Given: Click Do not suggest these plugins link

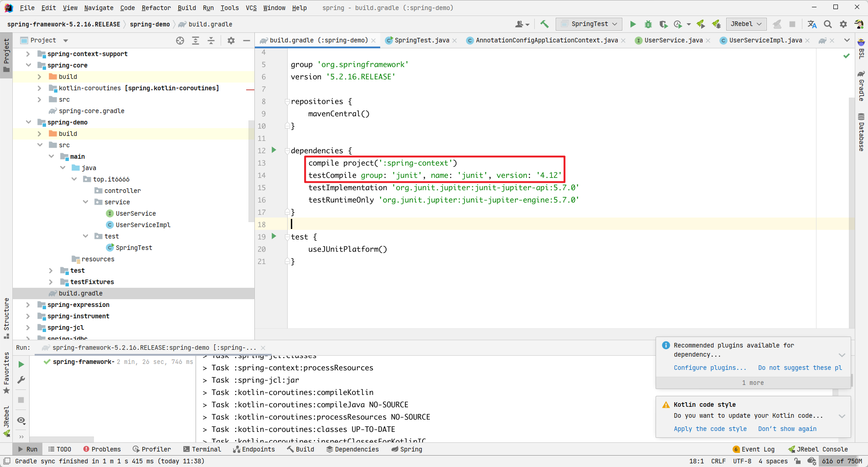Looking at the screenshot, I should click(x=800, y=368).
